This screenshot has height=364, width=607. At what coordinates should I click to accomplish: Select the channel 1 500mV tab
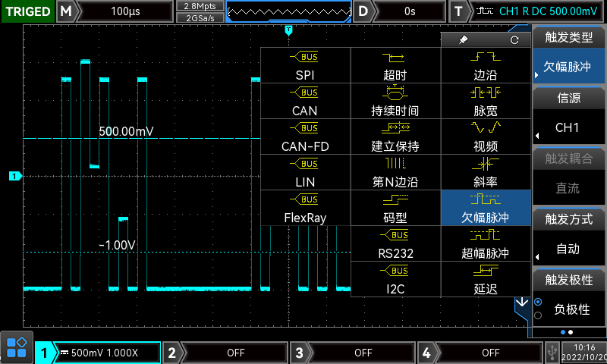click(99, 353)
